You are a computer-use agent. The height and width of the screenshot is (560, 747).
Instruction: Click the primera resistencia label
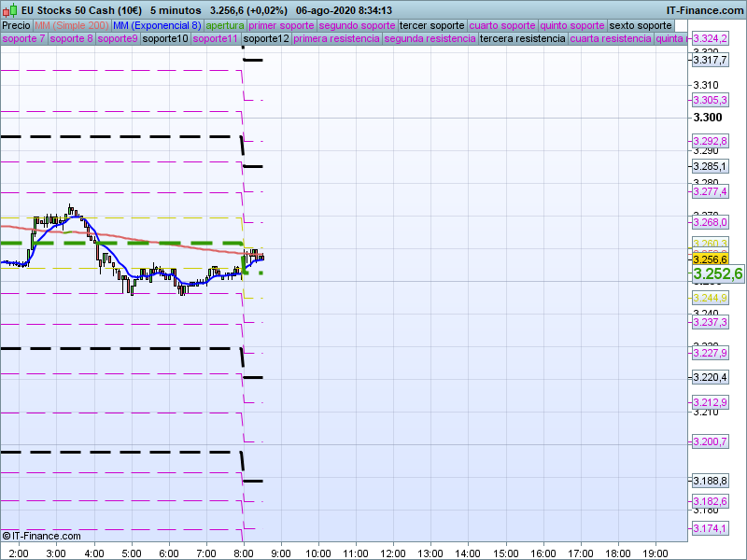pyautogui.click(x=336, y=39)
